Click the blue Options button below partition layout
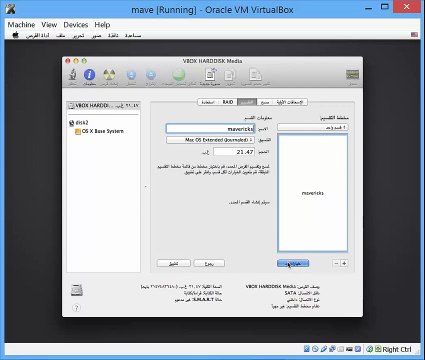The image size is (425, 360). [293, 263]
